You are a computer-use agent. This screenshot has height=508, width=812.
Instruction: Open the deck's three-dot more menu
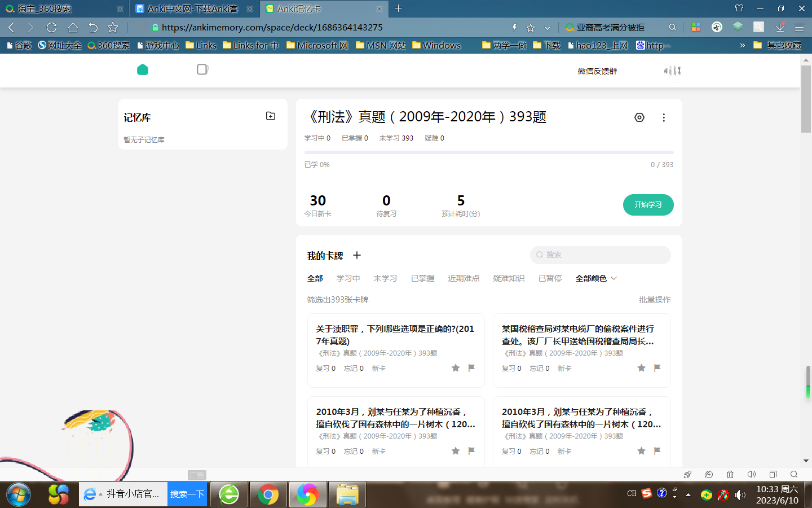click(x=664, y=117)
